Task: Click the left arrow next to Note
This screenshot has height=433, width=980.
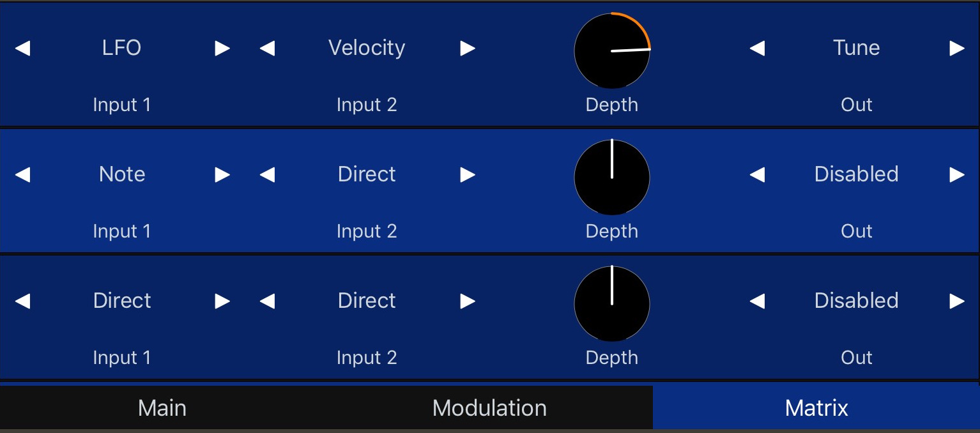Action: pyautogui.click(x=23, y=174)
